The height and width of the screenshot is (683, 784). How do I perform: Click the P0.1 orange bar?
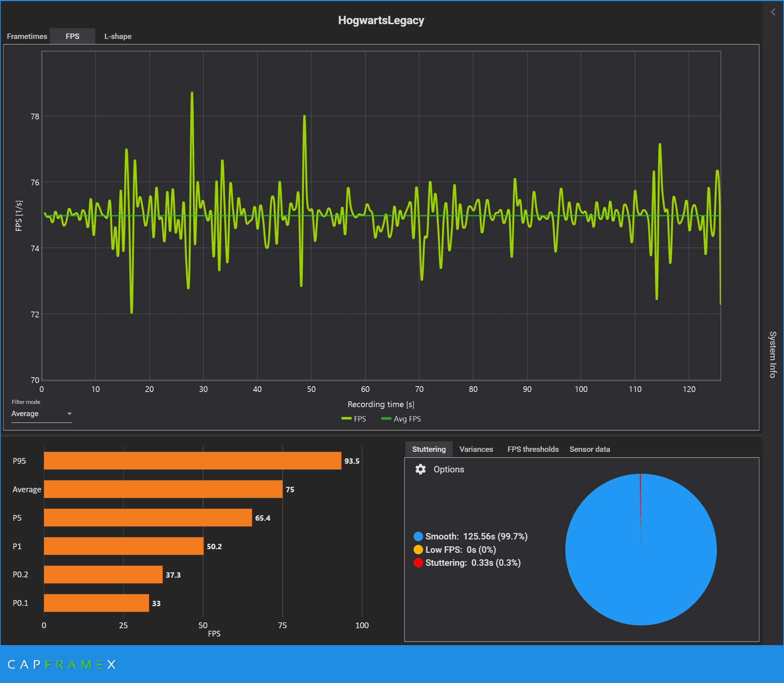pos(96,603)
